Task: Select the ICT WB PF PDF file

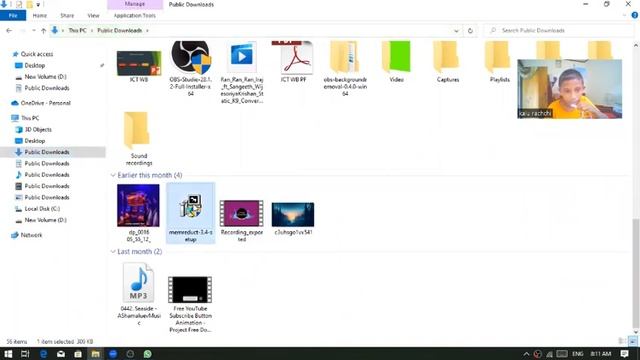Action: (x=293, y=61)
